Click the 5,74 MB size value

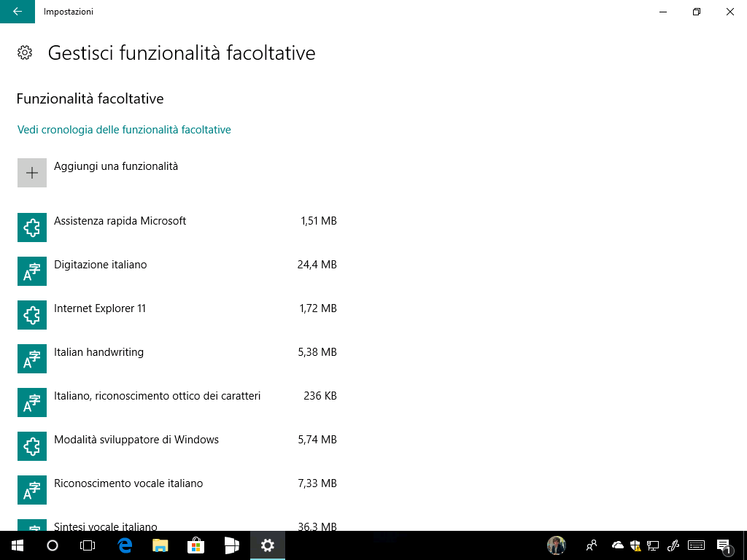[318, 440]
